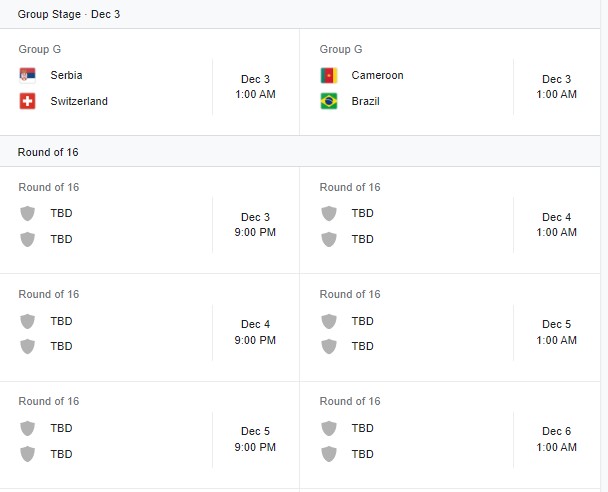This screenshot has height=492, width=608.
Task: Click bottom TBD shield in Dec 4 1:00 AM match
Action: 328,239
